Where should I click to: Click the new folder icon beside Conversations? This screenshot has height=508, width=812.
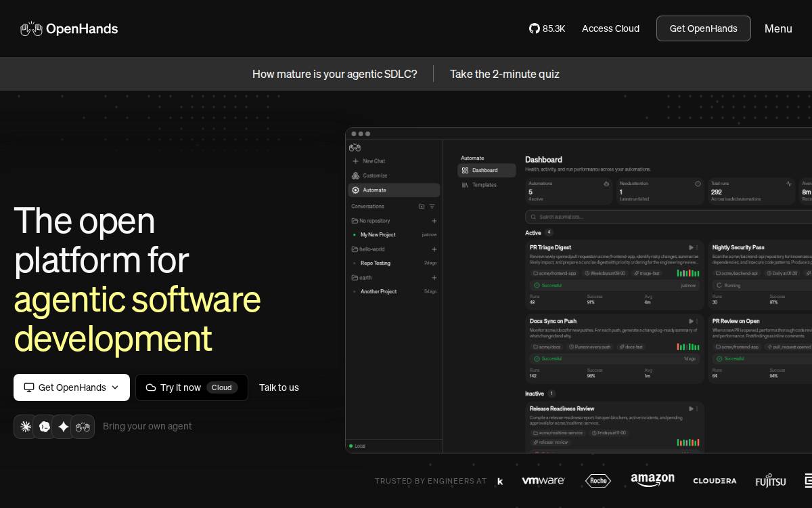[x=422, y=207]
